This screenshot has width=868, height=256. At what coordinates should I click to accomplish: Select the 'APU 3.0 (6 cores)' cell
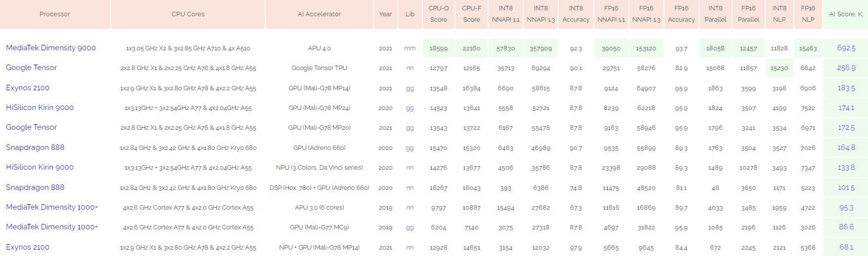click(319, 208)
